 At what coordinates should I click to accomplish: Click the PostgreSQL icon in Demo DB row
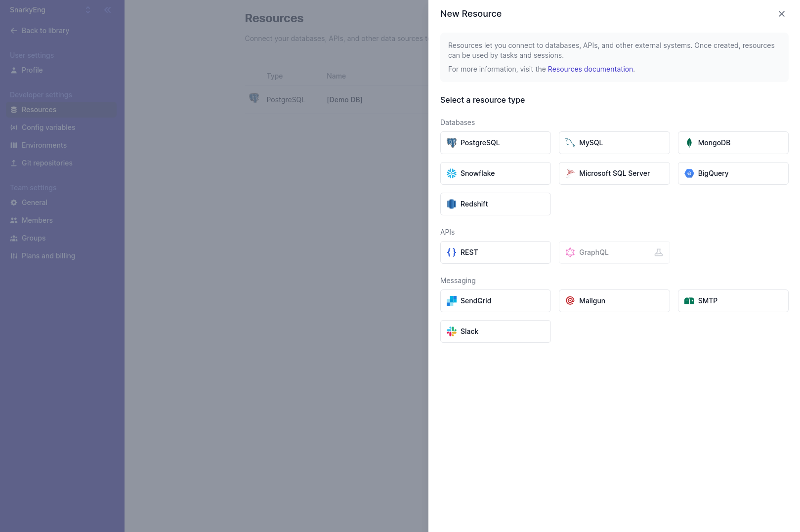(254, 98)
